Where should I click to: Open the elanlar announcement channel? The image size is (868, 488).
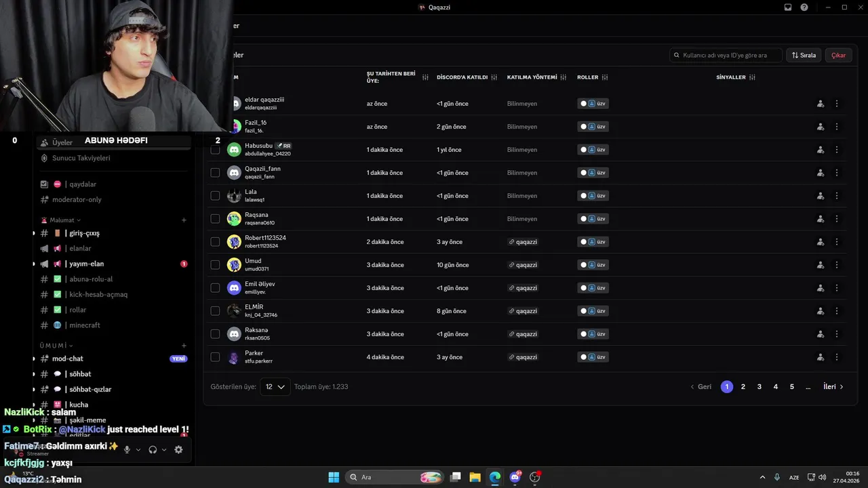[x=113, y=249]
